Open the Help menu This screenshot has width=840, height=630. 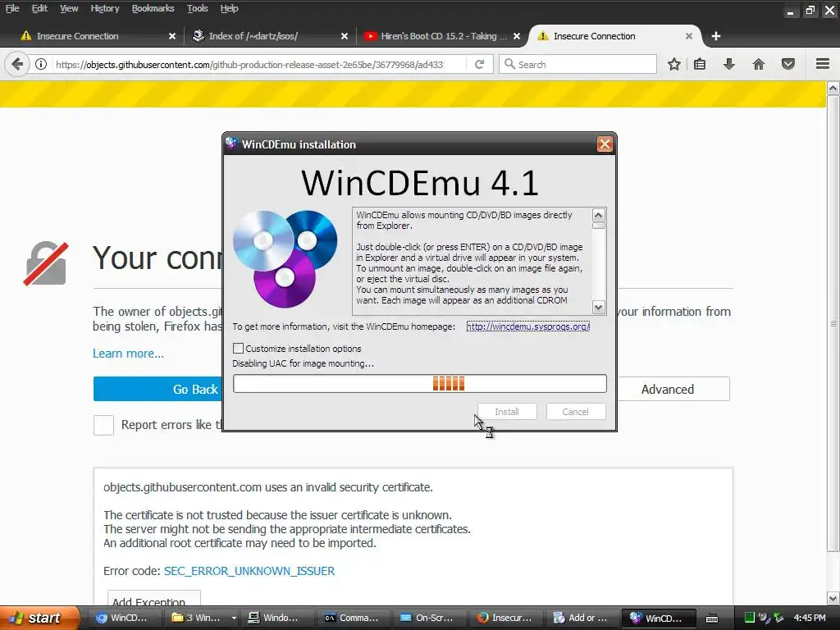coord(230,8)
